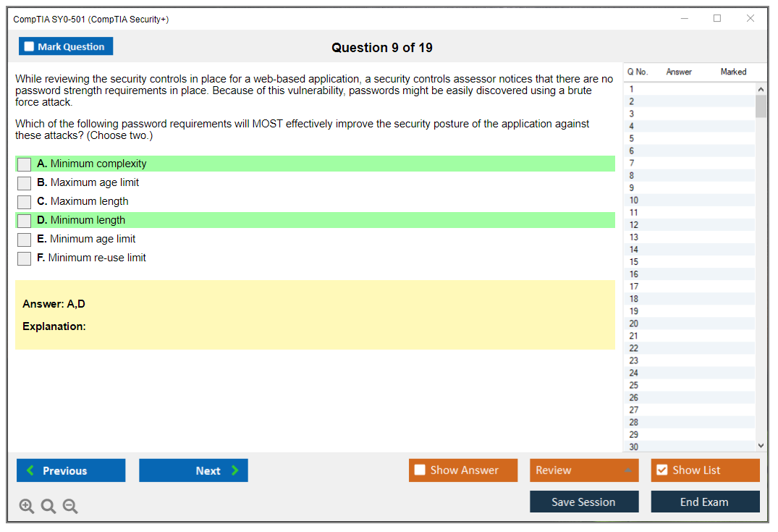Check option A Minimum complexity
This screenshot has height=532, width=778.
(25, 164)
